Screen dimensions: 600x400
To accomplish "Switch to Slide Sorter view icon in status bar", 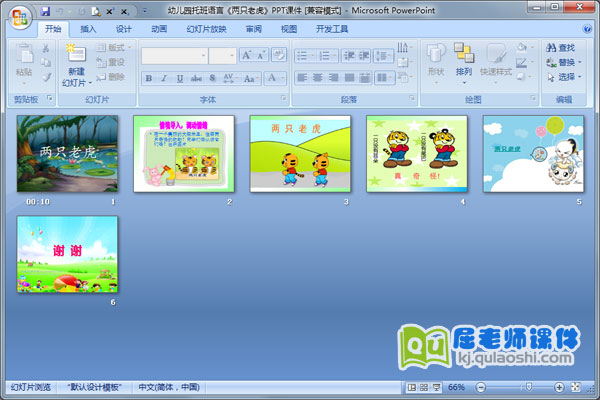I will [424, 387].
